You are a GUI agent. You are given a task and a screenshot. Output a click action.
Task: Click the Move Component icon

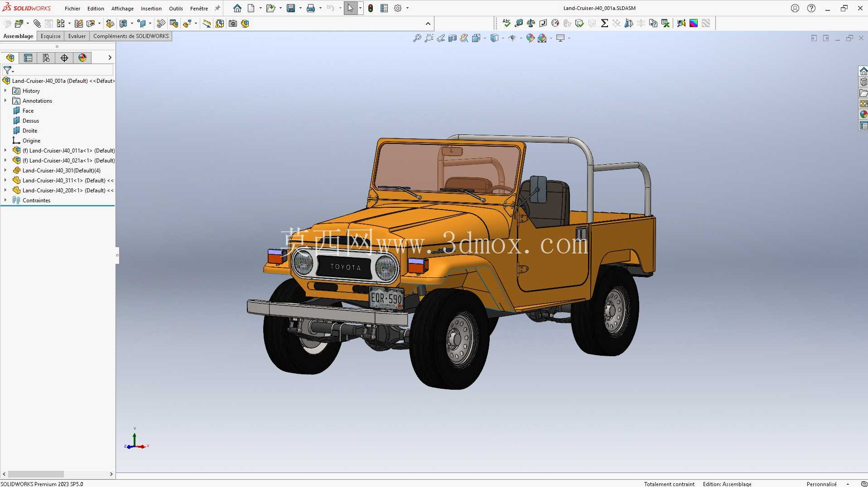coord(91,24)
